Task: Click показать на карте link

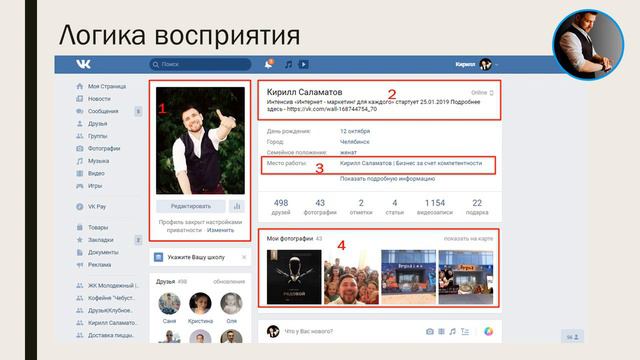Action: click(x=469, y=238)
